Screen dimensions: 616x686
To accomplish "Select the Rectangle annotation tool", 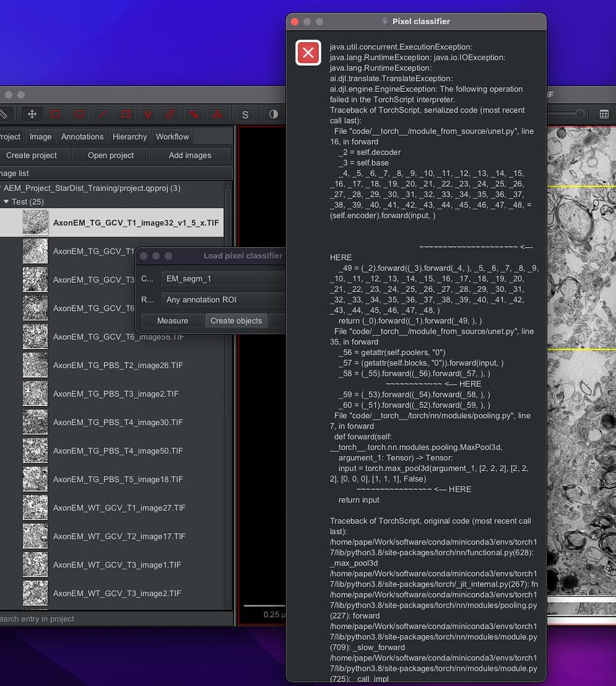I will [x=54, y=114].
